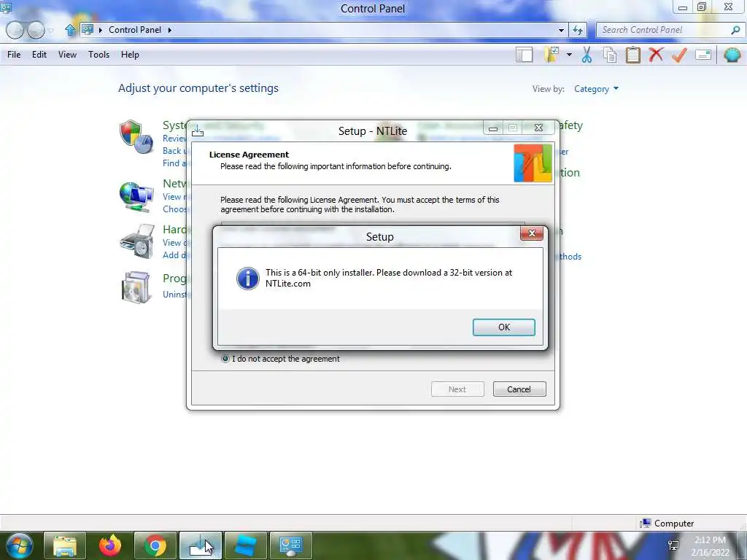The width and height of the screenshot is (747, 560).
Task: Open the Help menu in Control Panel
Action: 130,55
